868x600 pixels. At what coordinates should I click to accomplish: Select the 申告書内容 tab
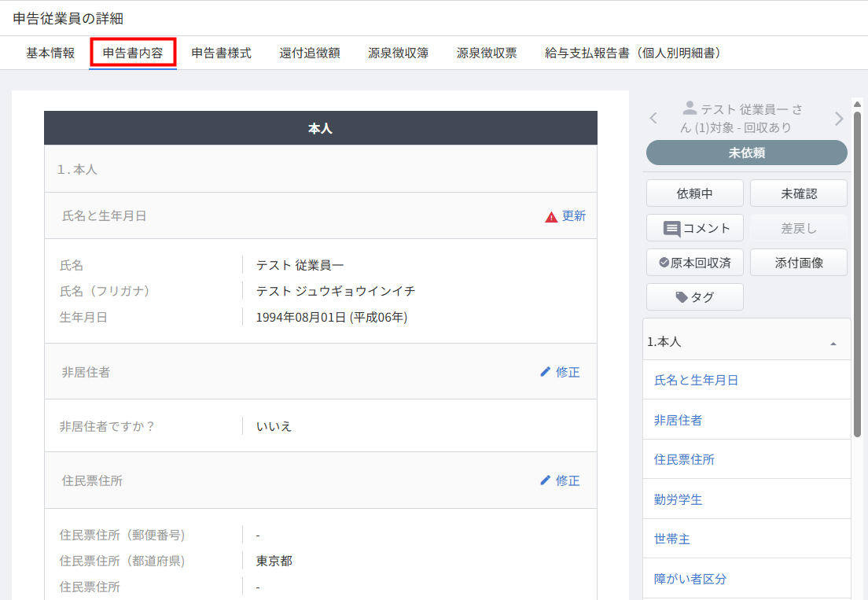point(133,53)
